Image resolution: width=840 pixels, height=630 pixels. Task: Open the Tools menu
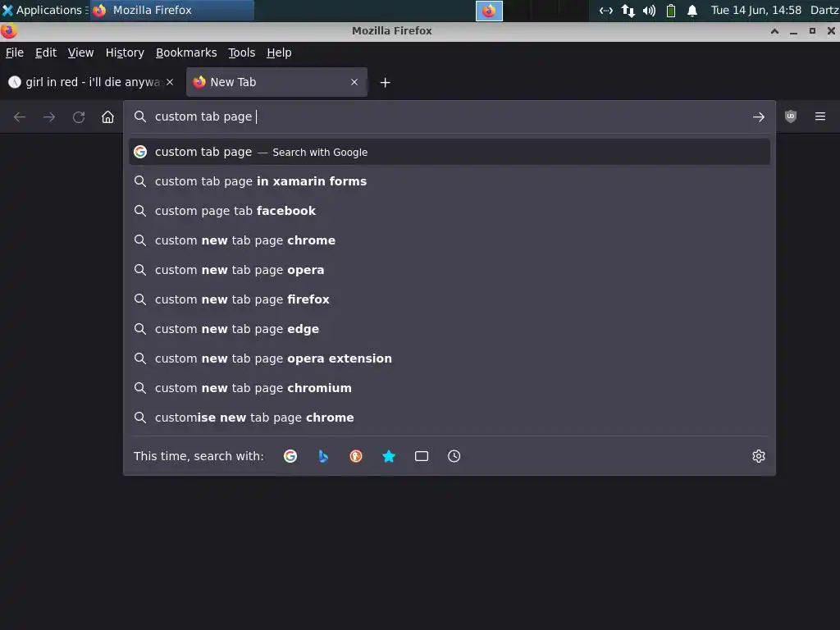point(242,52)
